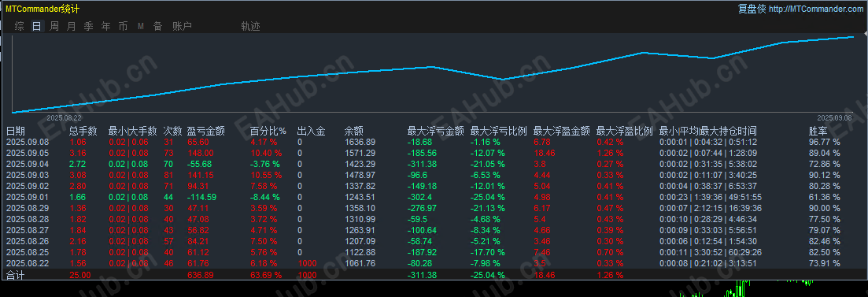
Task: Select the 2025.08.28 row date cell
Action: click(28, 219)
